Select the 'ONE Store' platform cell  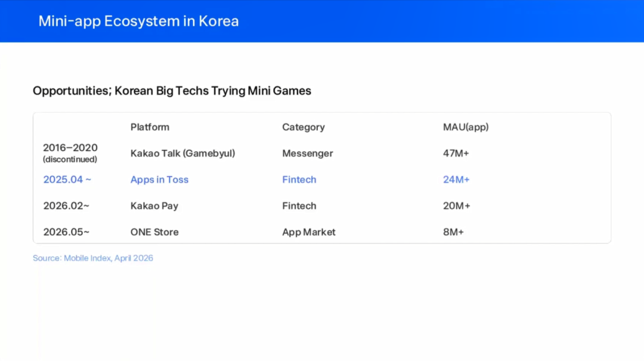(154, 232)
